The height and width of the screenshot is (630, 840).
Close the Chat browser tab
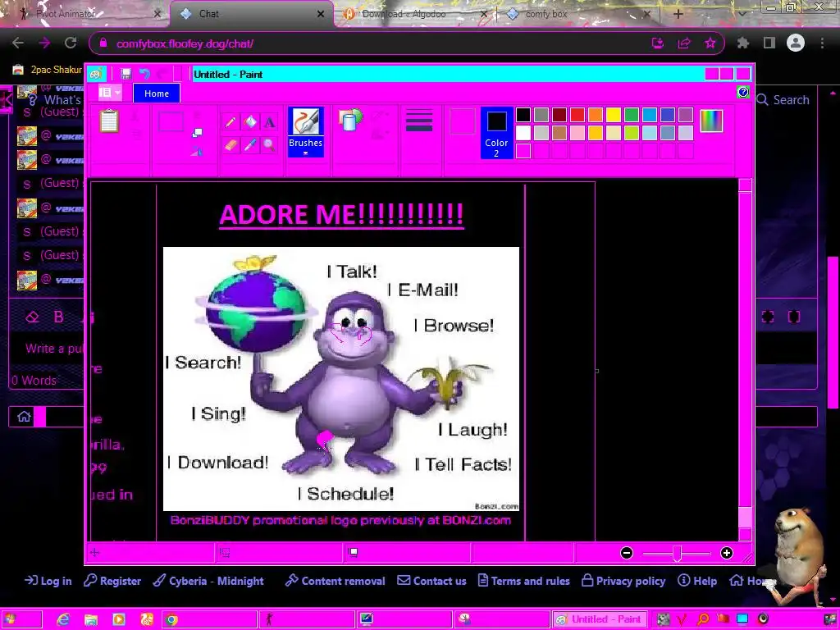pos(321,14)
